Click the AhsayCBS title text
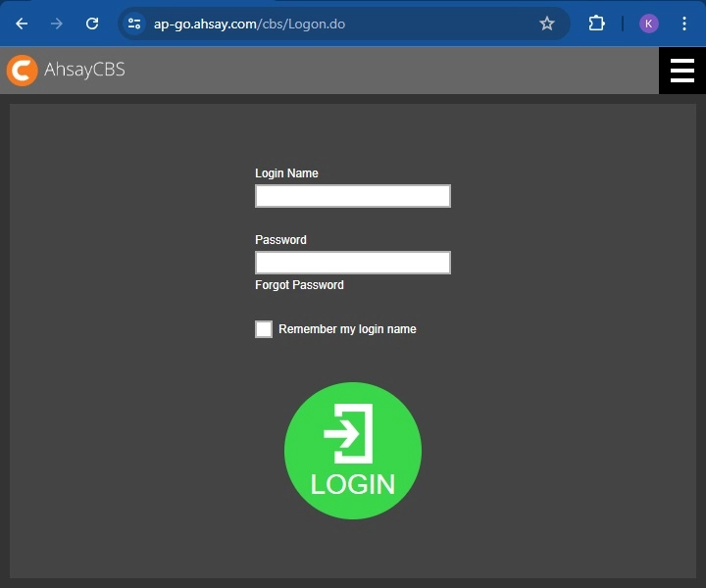Viewport: 706px width, 588px height. tap(84, 70)
